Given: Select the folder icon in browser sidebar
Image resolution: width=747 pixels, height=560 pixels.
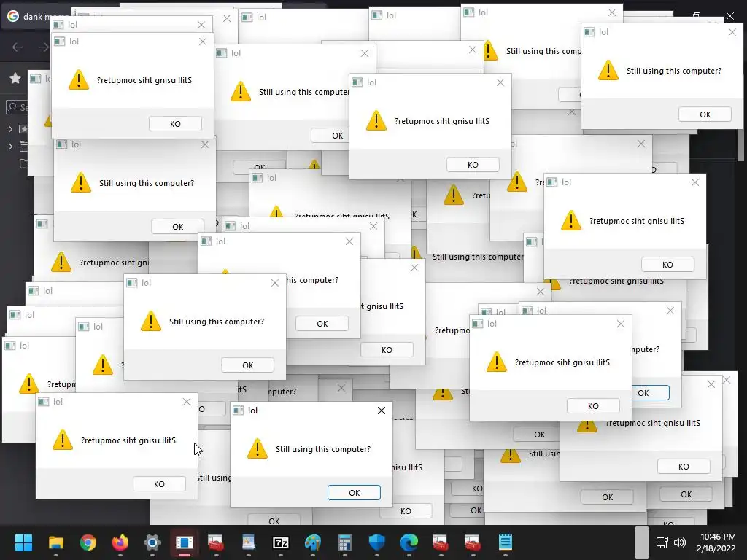Looking at the screenshot, I should click(x=23, y=164).
